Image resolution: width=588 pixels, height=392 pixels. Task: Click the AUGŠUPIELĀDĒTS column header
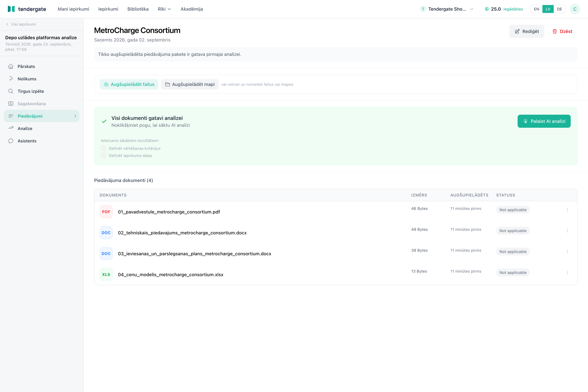pyautogui.click(x=469, y=195)
